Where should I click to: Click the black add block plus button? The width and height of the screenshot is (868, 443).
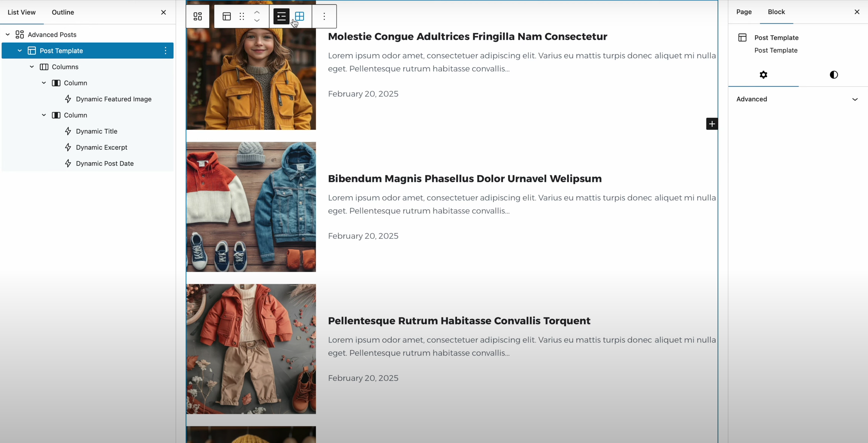click(712, 124)
